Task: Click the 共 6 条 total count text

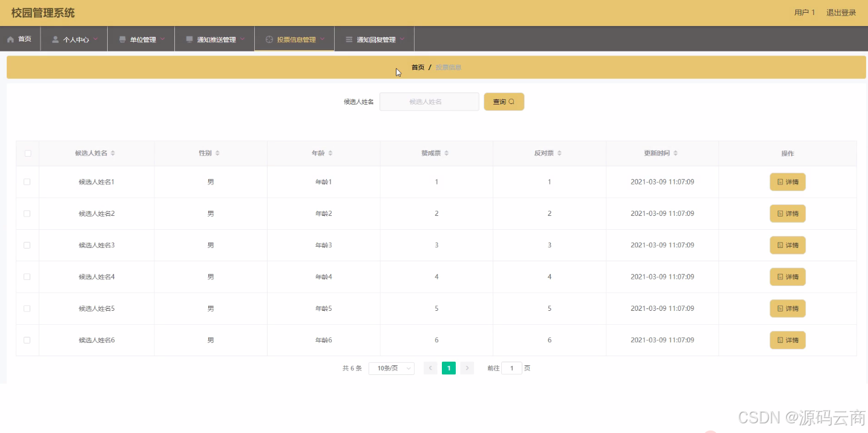Action: pos(352,368)
